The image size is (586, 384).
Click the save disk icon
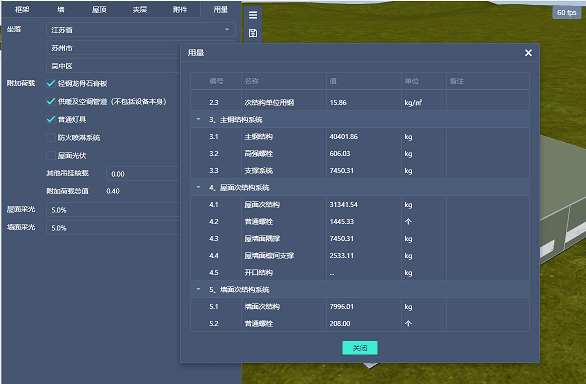click(253, 33)
